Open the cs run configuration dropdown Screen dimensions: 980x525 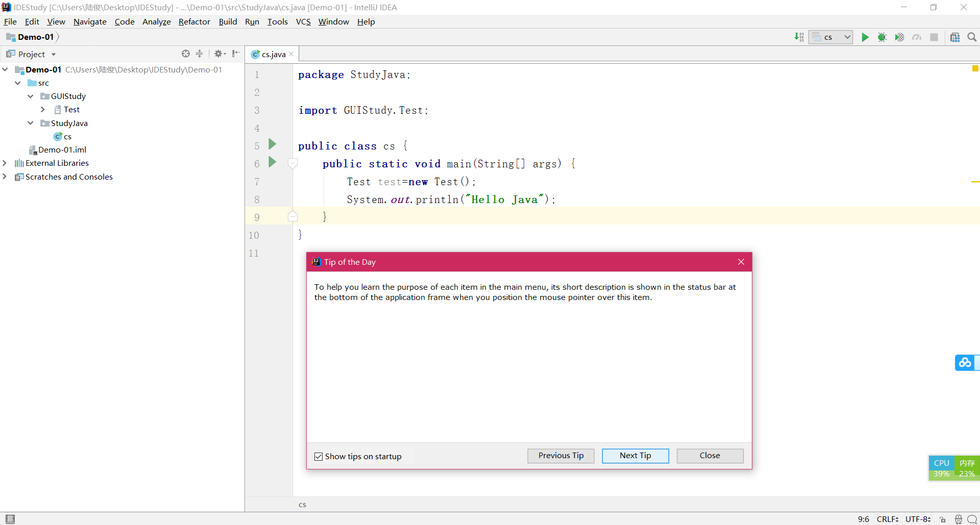(831, 37)
